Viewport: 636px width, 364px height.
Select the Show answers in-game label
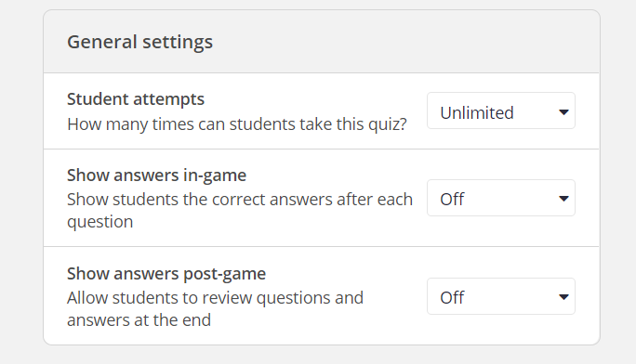pos(156,175)
